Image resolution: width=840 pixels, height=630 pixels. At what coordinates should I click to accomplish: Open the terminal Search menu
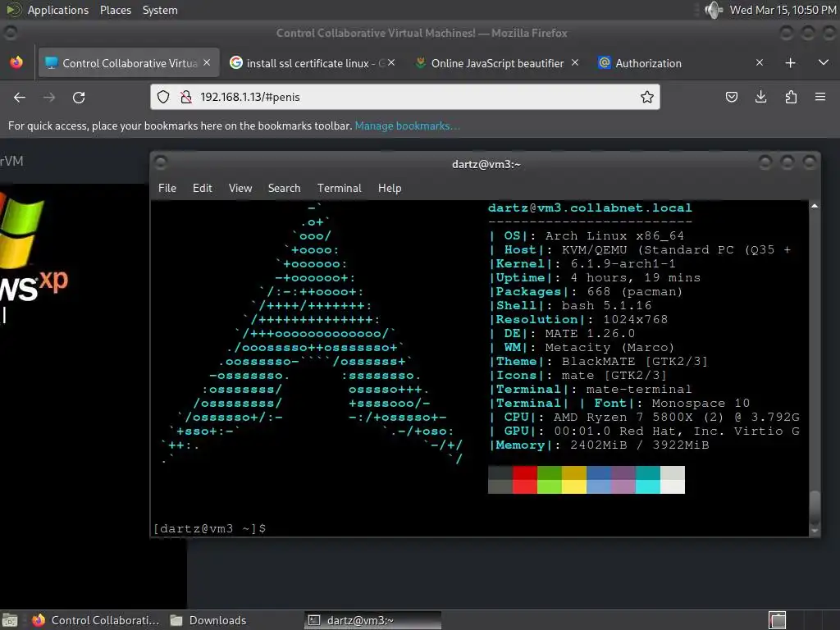[x=284, y=188]
